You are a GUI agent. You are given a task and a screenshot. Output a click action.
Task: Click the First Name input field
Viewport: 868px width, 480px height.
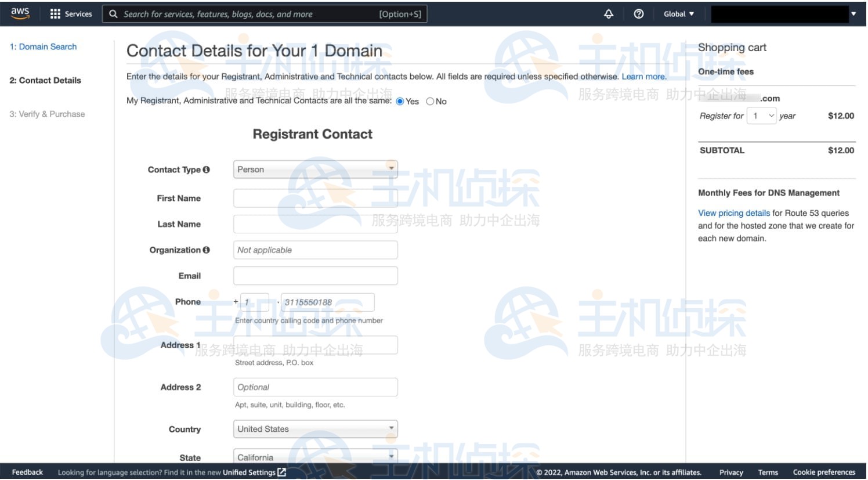point(315,199)
